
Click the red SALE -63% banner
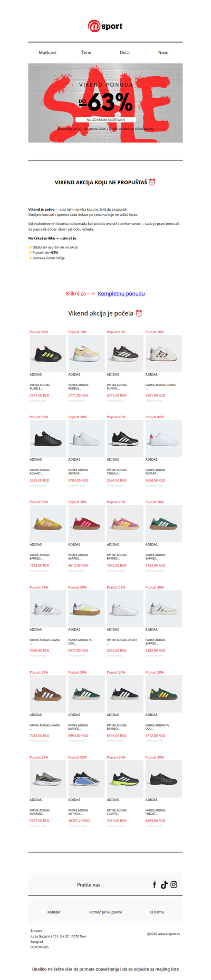tap(105, 103)
